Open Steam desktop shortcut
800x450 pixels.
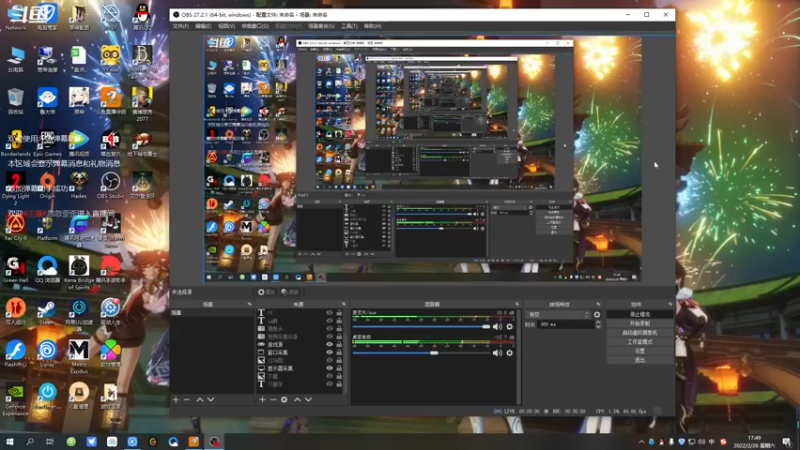(x=47, y=312)
